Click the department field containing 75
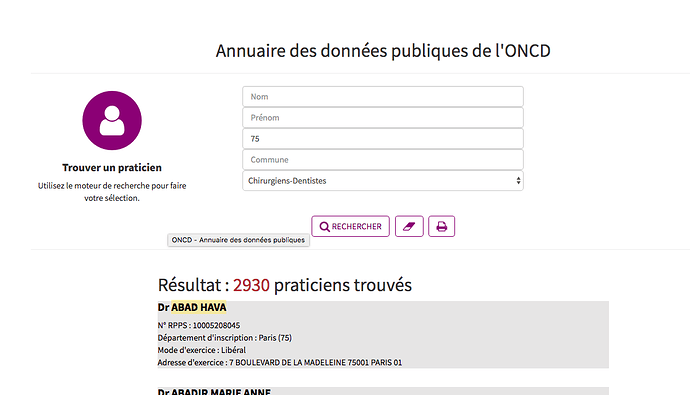Image resolution: width=690 pixels, height=395 pixels. coord(383,139)
